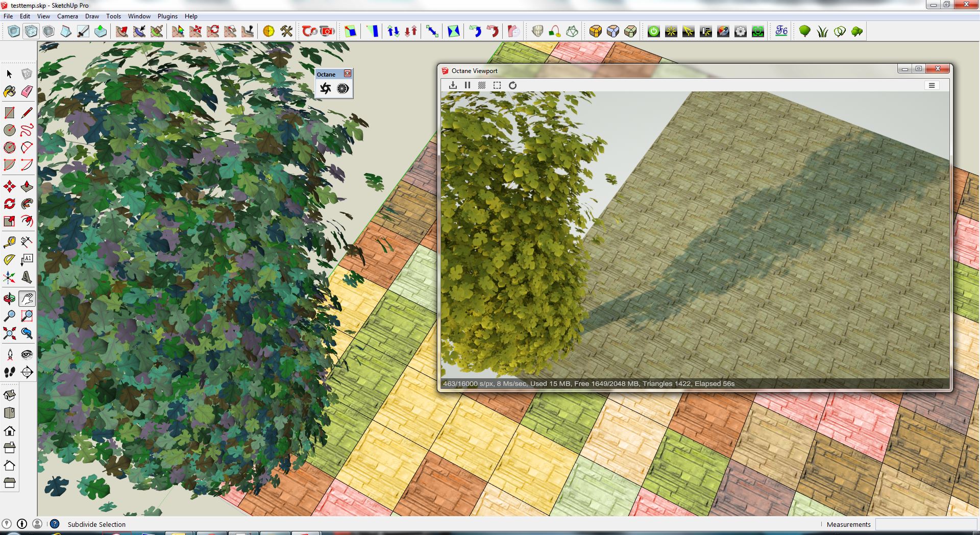The image size is (980, 535).
Task: Select the Zoom Window tool
Action: click(27, 316)
